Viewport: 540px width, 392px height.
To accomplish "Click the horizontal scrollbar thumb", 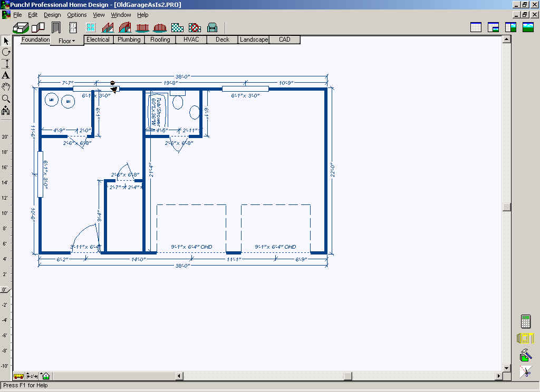I will [348, 376].
